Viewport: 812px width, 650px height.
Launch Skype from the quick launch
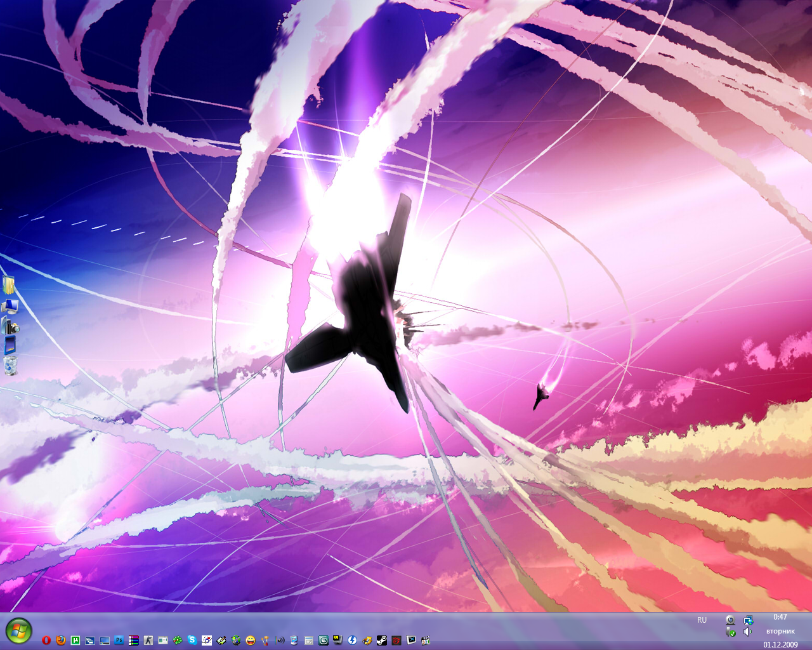[x=192, y=640]
